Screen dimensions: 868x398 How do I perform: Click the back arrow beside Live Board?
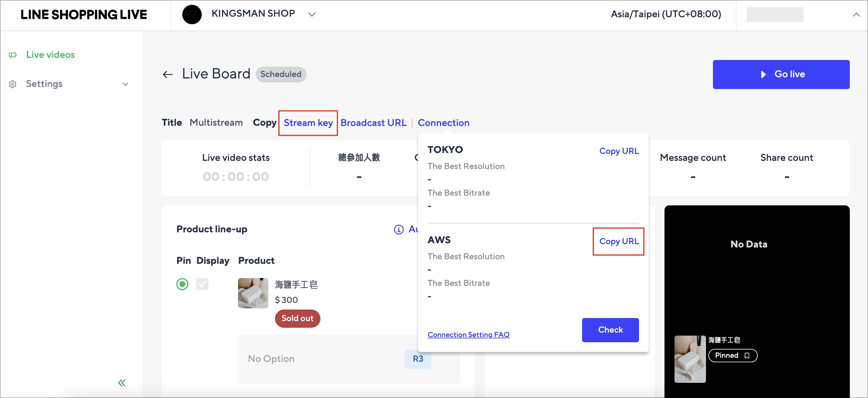167,74
